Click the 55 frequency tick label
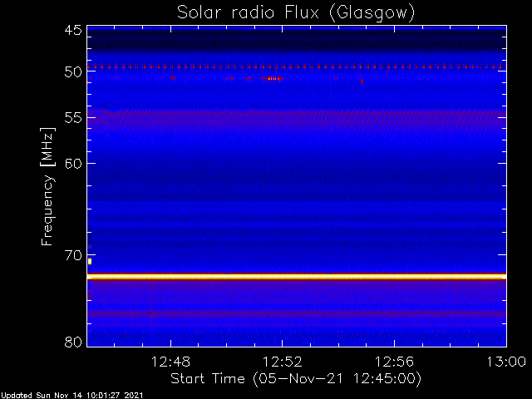 pos(73,118)
